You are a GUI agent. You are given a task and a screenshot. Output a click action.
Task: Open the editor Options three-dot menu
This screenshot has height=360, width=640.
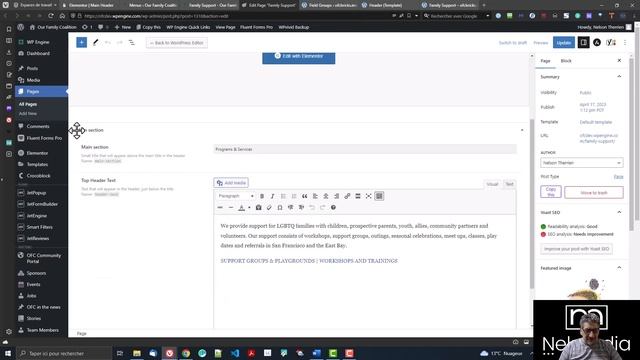point(625,42)
